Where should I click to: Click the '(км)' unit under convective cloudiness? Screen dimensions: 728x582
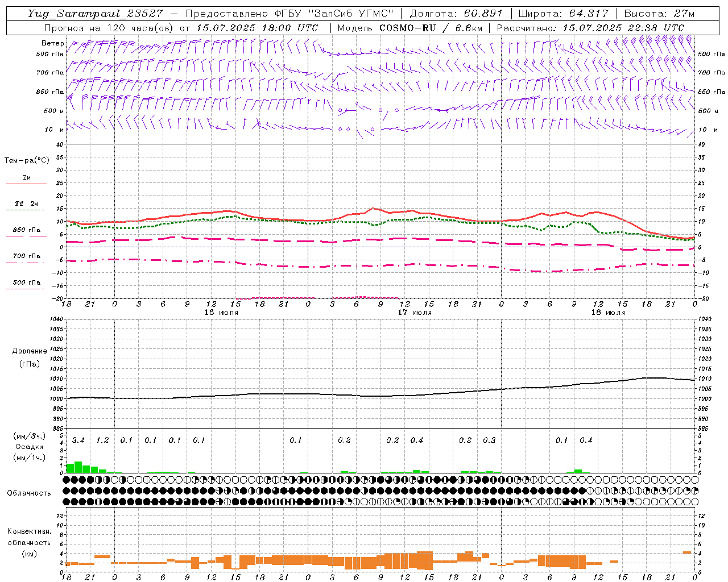tap(29, 554)
